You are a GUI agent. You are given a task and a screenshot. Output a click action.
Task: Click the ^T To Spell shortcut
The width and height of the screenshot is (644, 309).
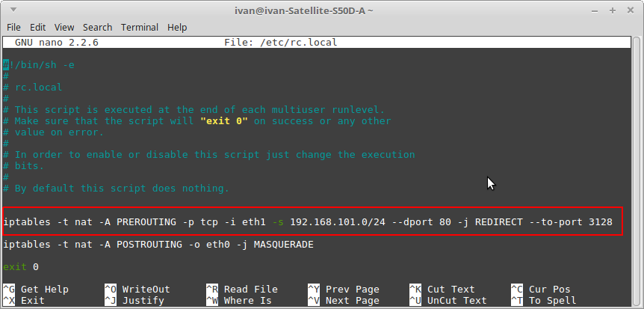coord(544,300)
